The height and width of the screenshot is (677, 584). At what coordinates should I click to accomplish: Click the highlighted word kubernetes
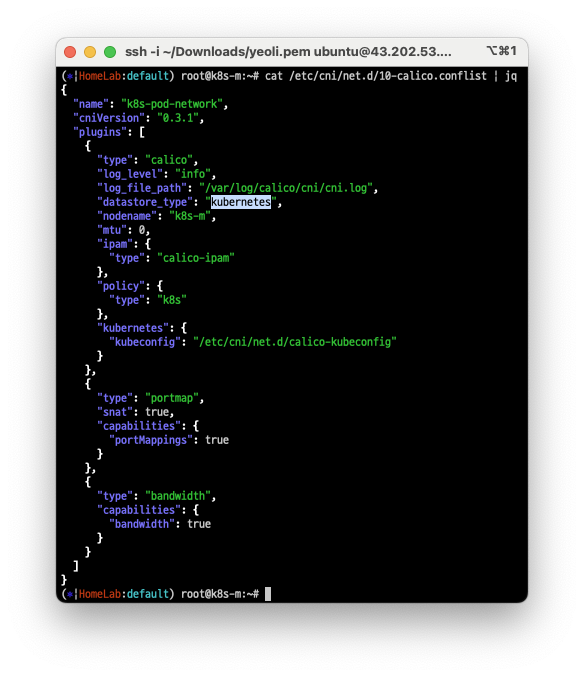241,202
